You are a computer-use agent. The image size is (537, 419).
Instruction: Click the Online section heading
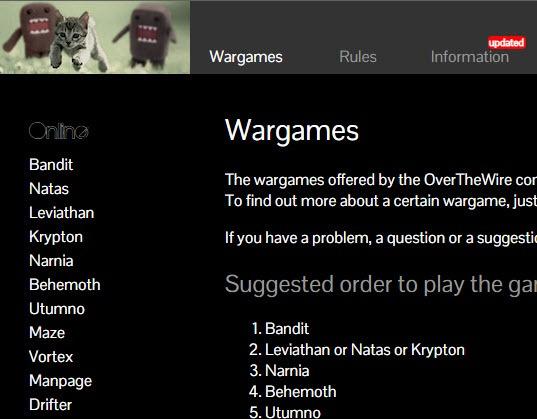(x=59, y=131)
